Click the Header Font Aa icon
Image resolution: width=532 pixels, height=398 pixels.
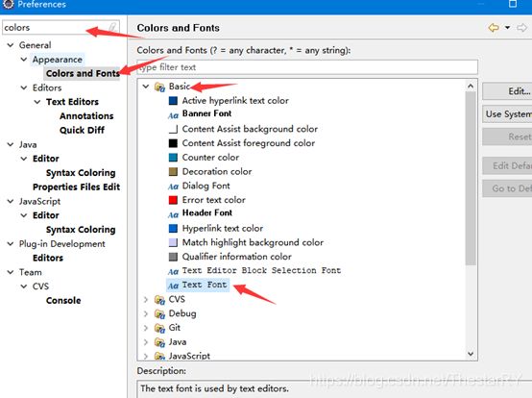coord(173,214)
